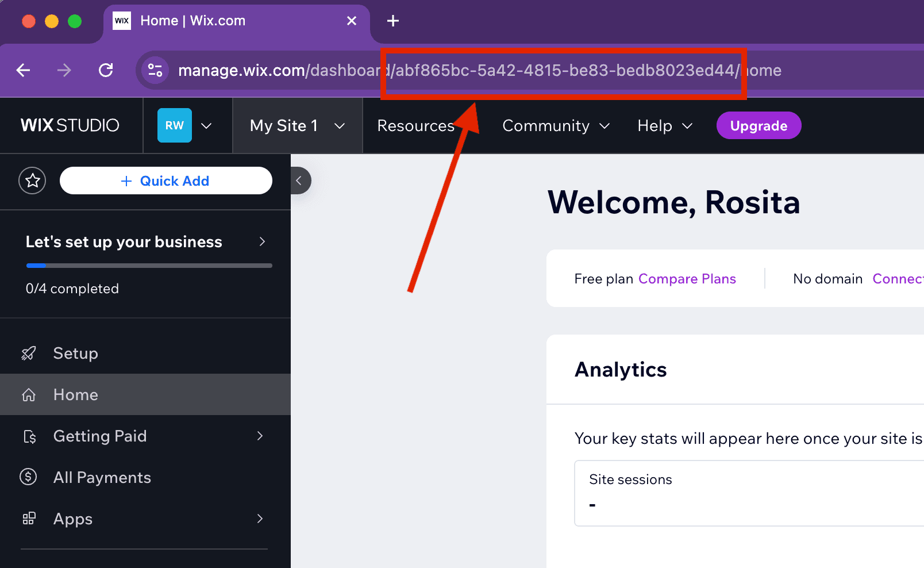Open a new browser tab with plus icon

coord(393,21)
